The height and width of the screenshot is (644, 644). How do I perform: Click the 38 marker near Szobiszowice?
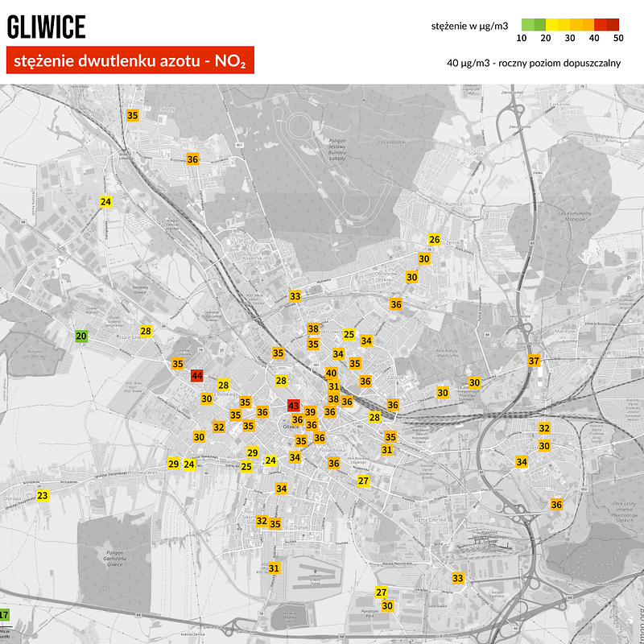click(313, 328)
